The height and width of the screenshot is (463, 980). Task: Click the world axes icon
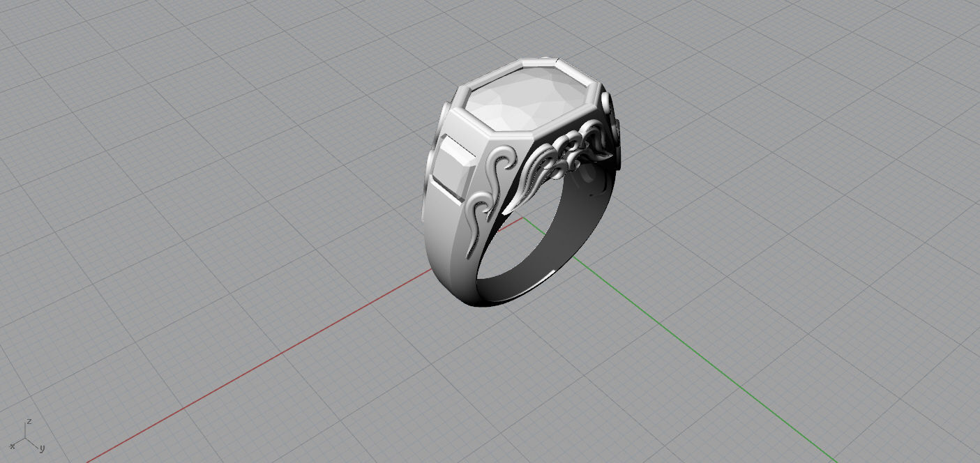point(28,437)
